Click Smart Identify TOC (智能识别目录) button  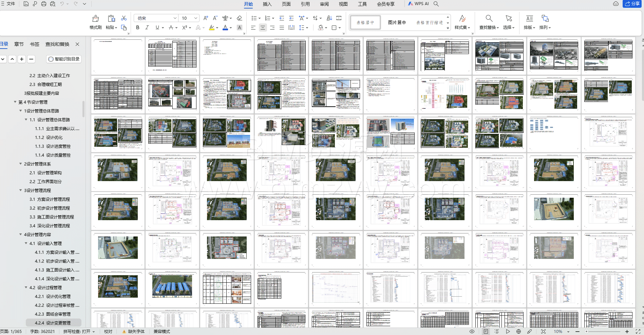[x=64, y=59]
